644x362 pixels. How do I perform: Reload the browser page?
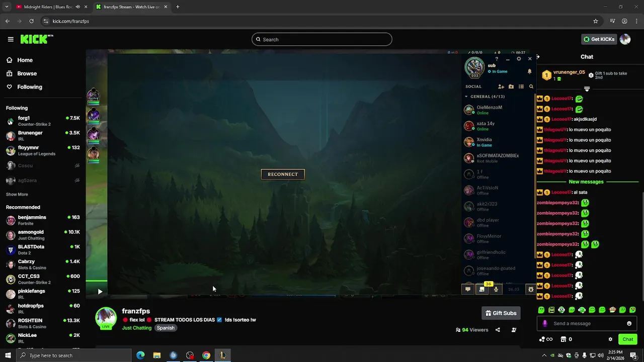coord(31,21)
